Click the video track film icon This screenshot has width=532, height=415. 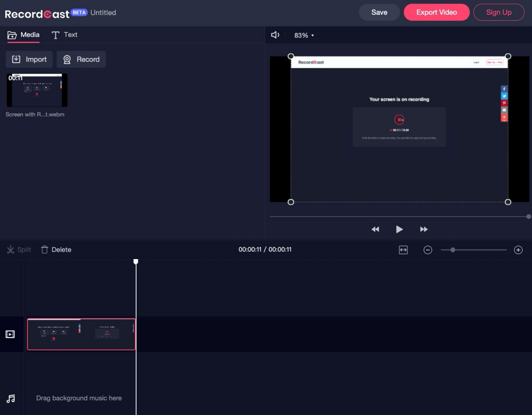click(x=10, y=334)
